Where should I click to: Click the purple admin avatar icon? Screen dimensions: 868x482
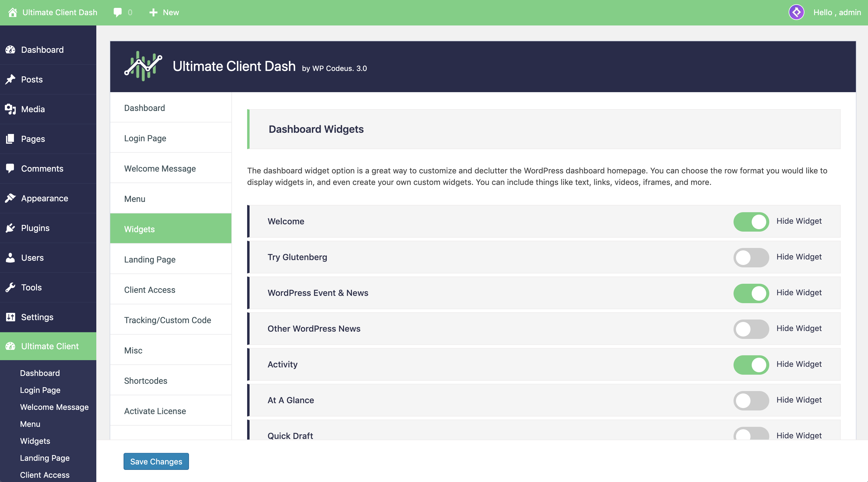796,12
